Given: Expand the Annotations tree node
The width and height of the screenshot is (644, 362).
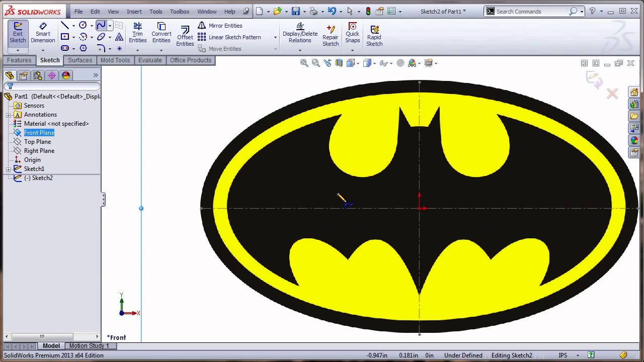Looking at the screenshot, I should (8, 115).
